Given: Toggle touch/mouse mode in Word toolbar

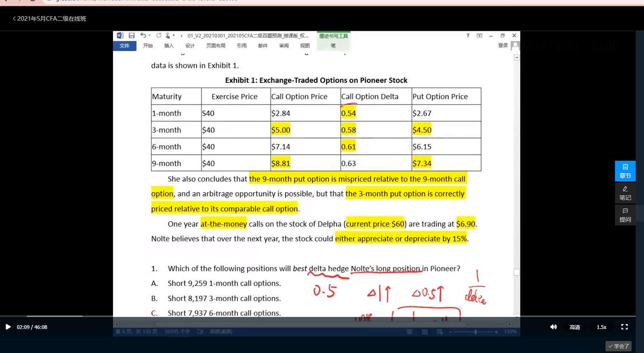Looking at the screenshot, I should [x=168, y=36].
